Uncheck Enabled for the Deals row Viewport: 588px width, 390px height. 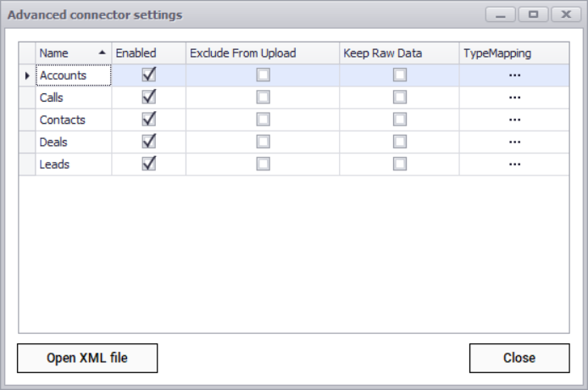point(149,141)
